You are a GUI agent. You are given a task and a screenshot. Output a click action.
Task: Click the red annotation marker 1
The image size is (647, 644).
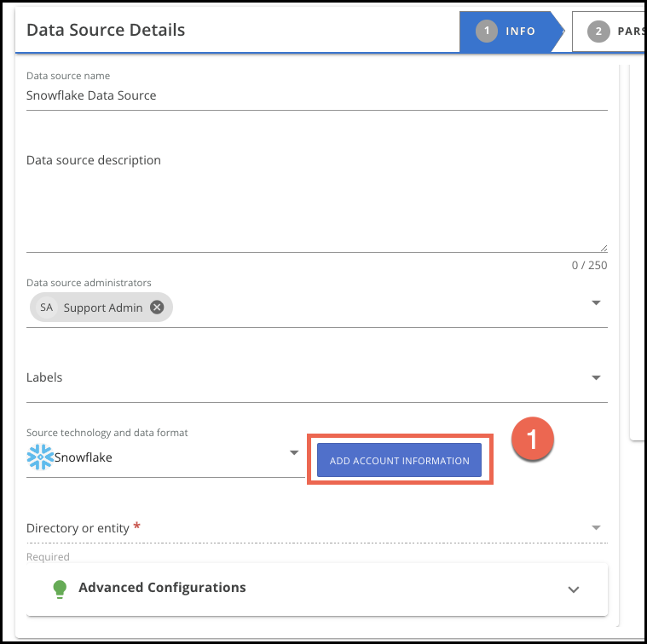click(x=533, y=440)
